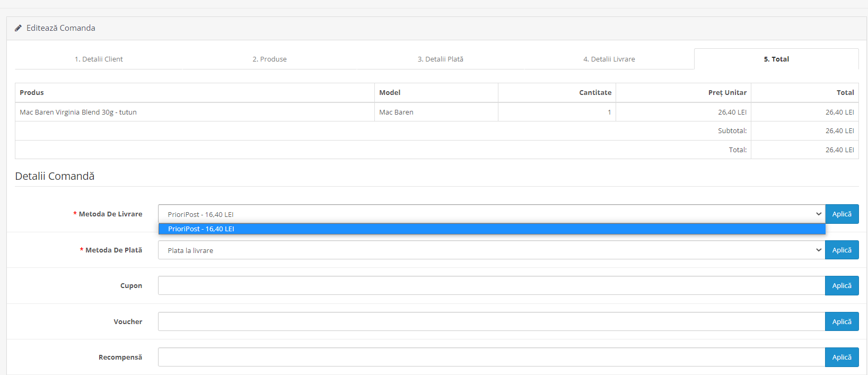Click Aplică next to the Voucher field
The width and height of the screenshot is (868, 375).
point(841,321)
